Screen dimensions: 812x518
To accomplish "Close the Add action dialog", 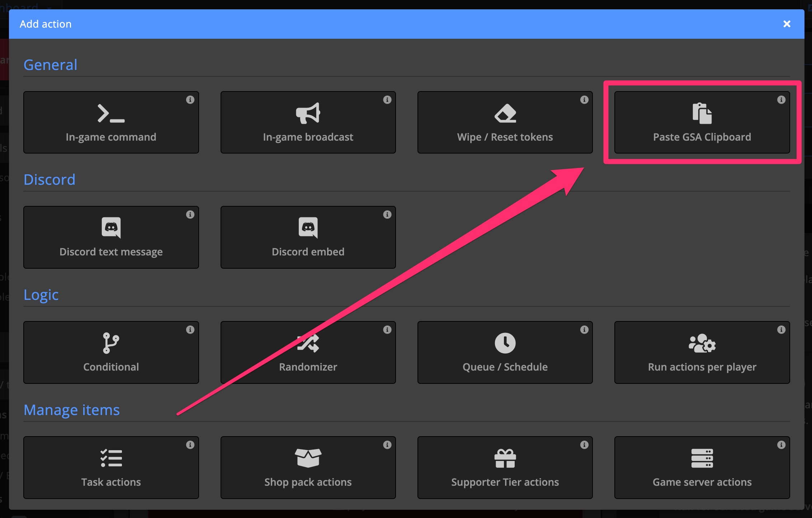I will click(787, 24).
